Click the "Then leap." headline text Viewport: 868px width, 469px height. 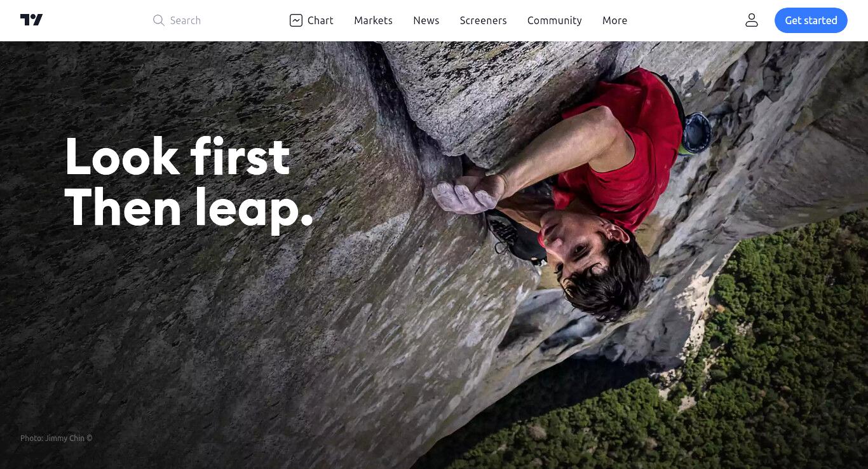click(x=189, y=208)
